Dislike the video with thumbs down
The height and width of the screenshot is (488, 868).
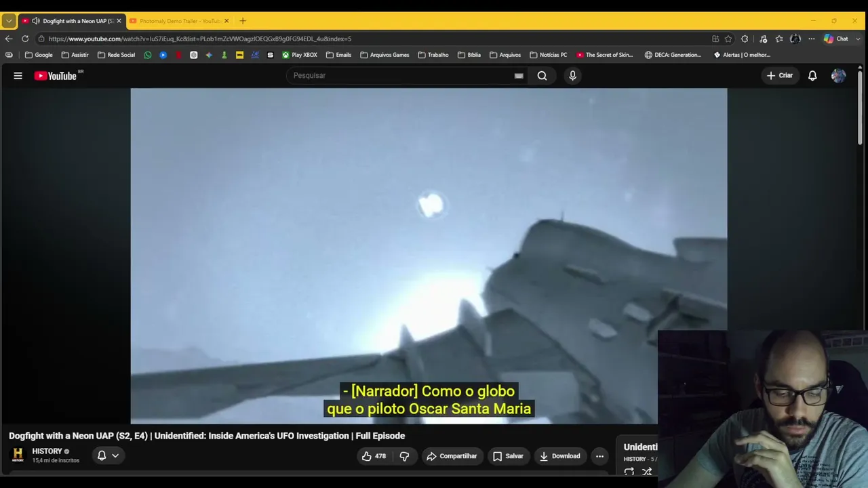404,456
